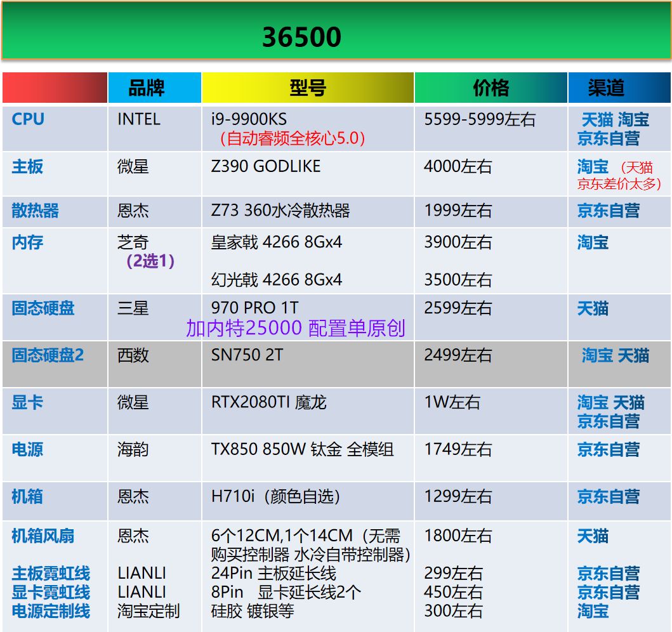Select the 970 PRO 1T model text
The width and height of the screenshot is (672, 632).
[254, 308]
